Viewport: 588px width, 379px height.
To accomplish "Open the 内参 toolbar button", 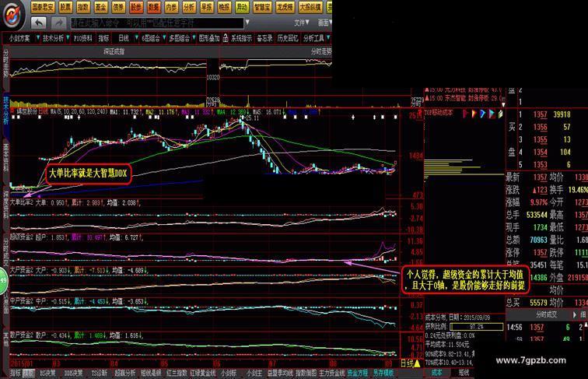I will pos(171,7).
